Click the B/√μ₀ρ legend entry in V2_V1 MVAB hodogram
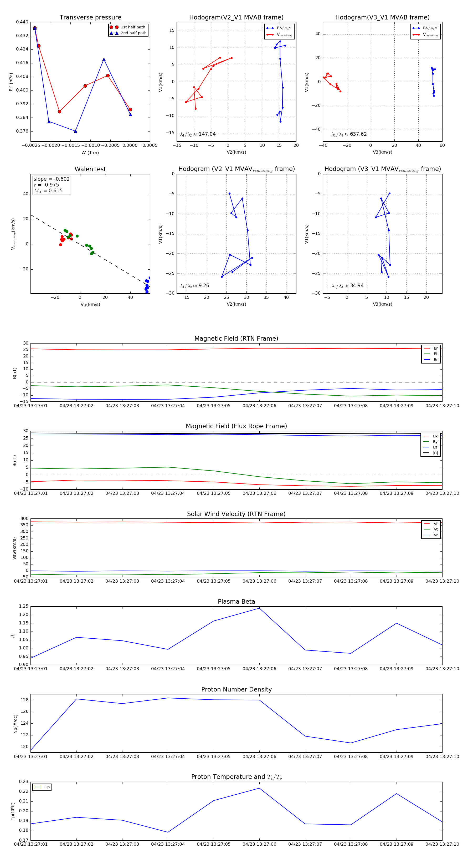 [x=279, y=28]
